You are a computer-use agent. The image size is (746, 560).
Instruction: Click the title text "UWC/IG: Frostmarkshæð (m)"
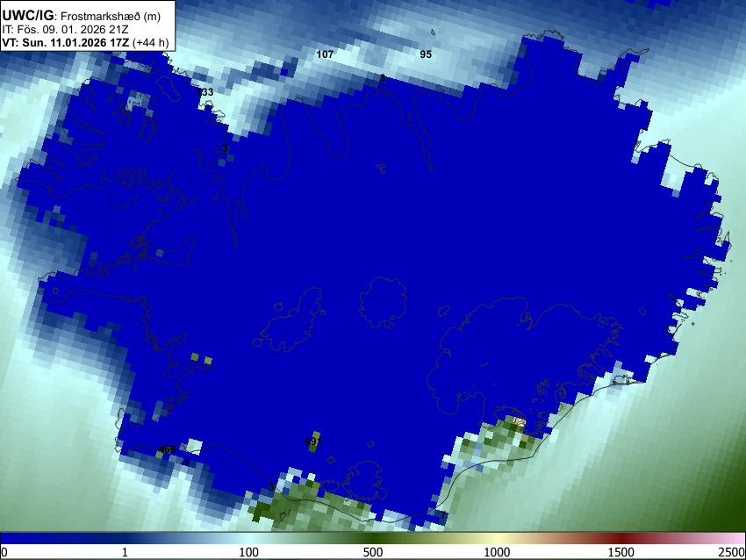pyautogui.click(x=82, y=16)
